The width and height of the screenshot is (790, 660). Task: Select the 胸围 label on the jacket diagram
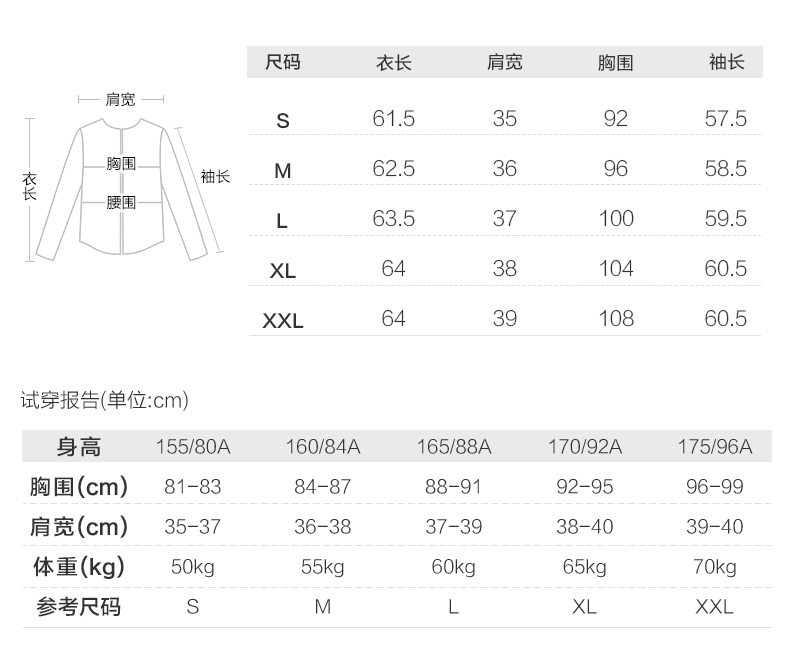(x=121, y=164)
